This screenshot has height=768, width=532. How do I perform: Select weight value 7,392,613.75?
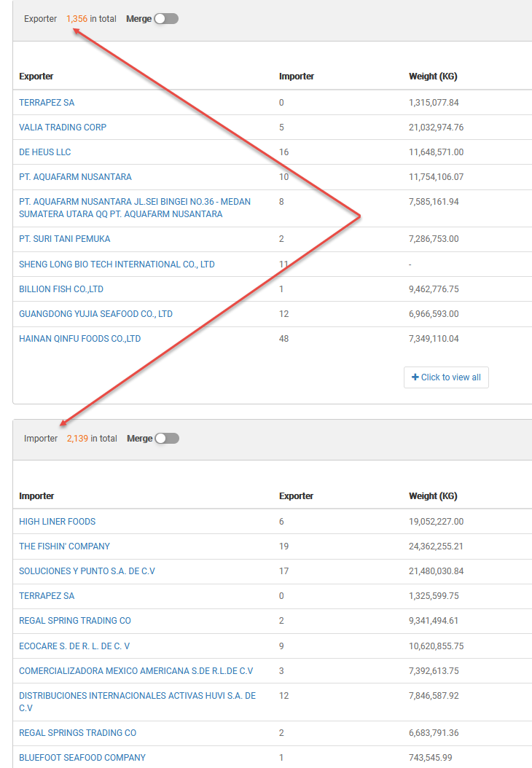[x=434, y=671]
